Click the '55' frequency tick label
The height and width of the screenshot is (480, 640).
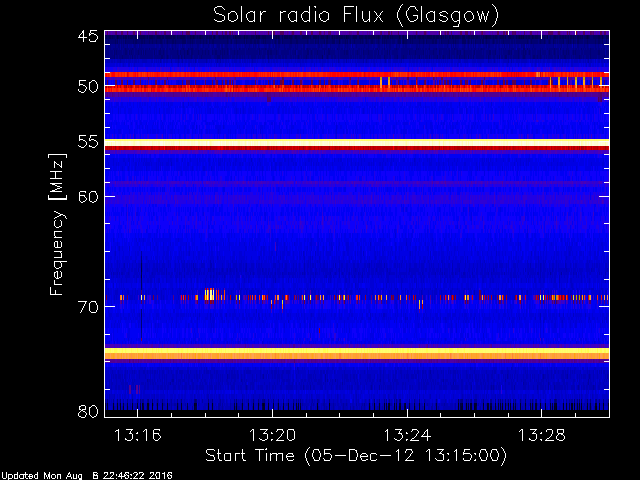[x=88, y=142]
